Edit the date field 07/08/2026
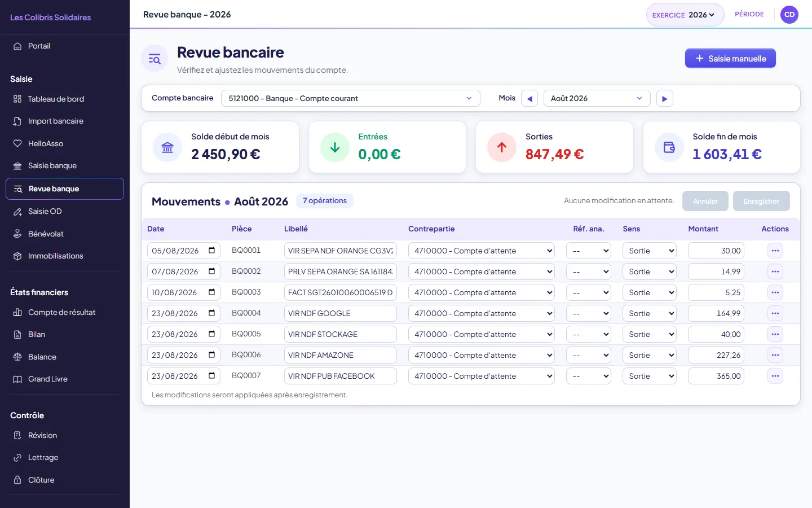This screenshot has height=508, width=812. (184, 271)
